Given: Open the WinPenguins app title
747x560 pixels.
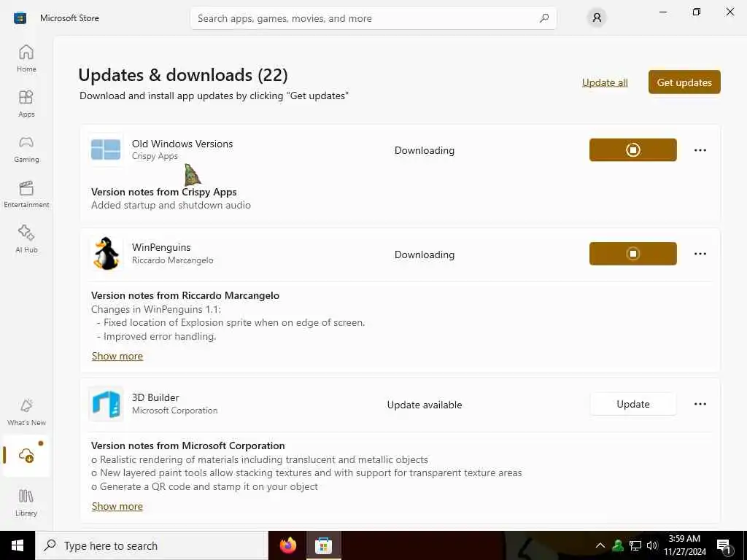Looking at the screenshot, I should coord(161,247).
